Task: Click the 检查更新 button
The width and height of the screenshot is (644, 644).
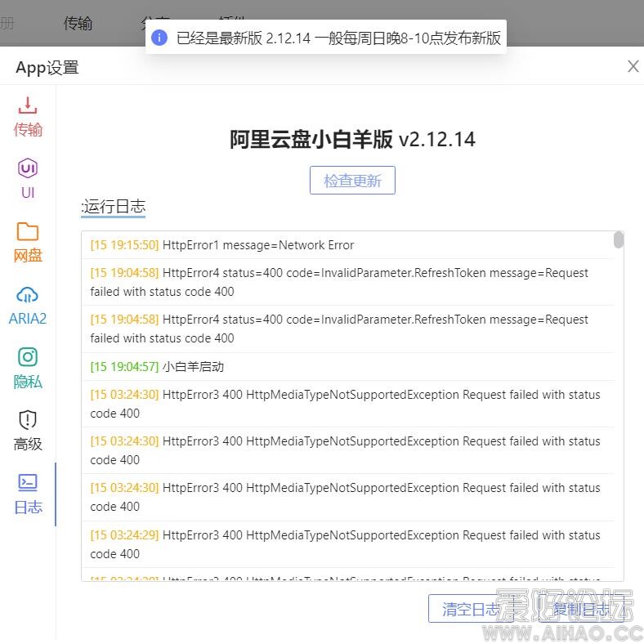Action: 352,181
